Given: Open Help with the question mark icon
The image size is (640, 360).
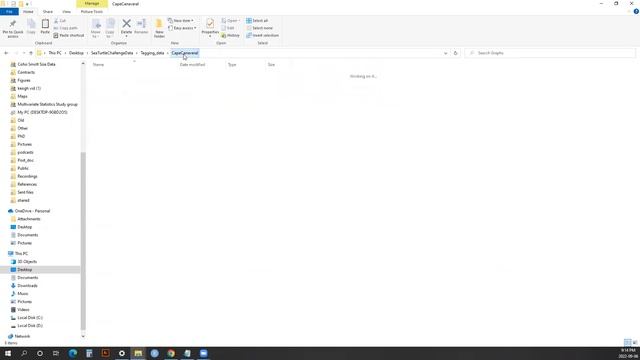Looking at the screenshot, I should (x=636, y=11).
